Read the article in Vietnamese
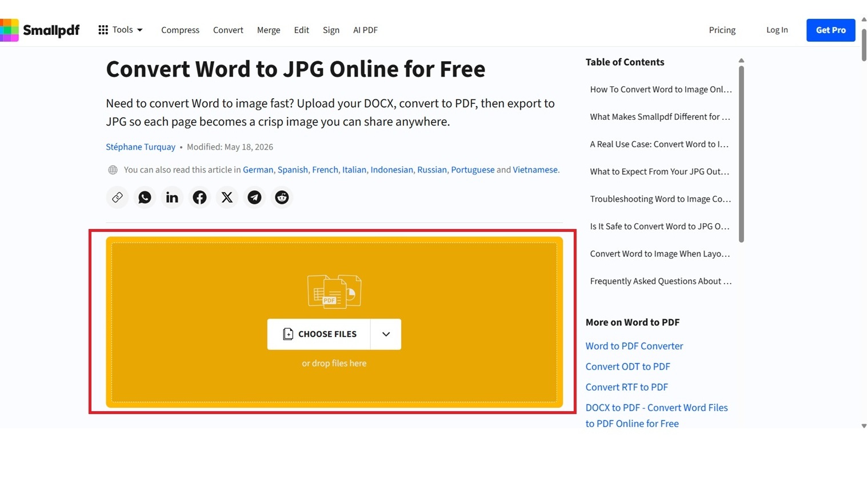 pos(535,170)
